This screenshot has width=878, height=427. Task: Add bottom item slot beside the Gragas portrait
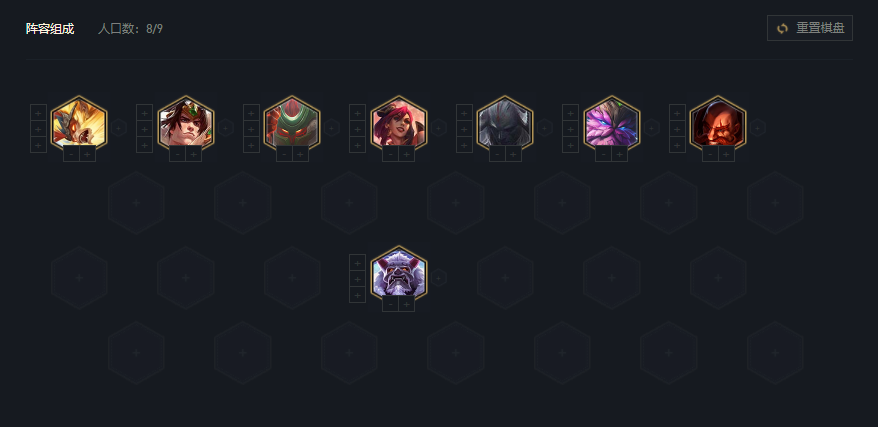(x=677, y=144)
